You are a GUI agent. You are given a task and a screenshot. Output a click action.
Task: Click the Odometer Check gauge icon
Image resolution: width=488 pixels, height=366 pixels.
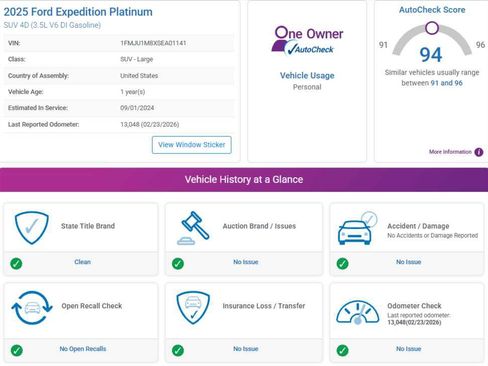coord(357,312)
